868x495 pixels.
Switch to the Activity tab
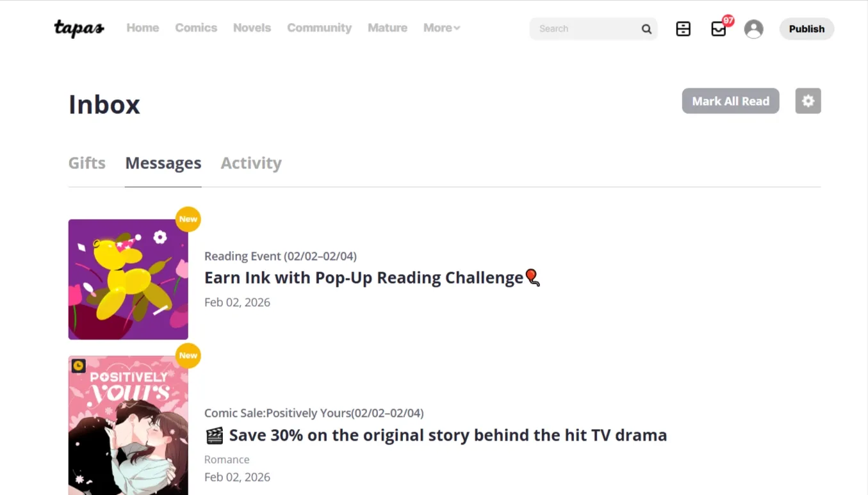pos(251,163)
